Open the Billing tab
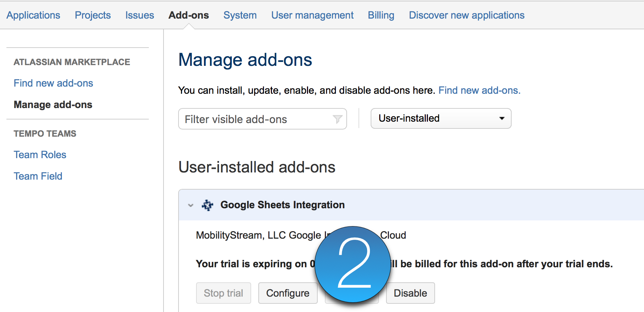Image resolution: width=644 pixels, height=312 pixels. tap(381, 15)
